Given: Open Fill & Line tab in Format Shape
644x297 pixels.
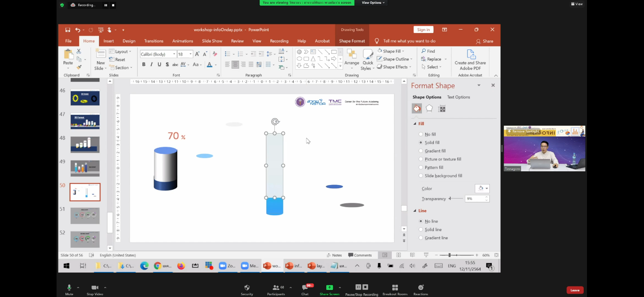Looking at the screenshot, I should [x=417, y=109].
